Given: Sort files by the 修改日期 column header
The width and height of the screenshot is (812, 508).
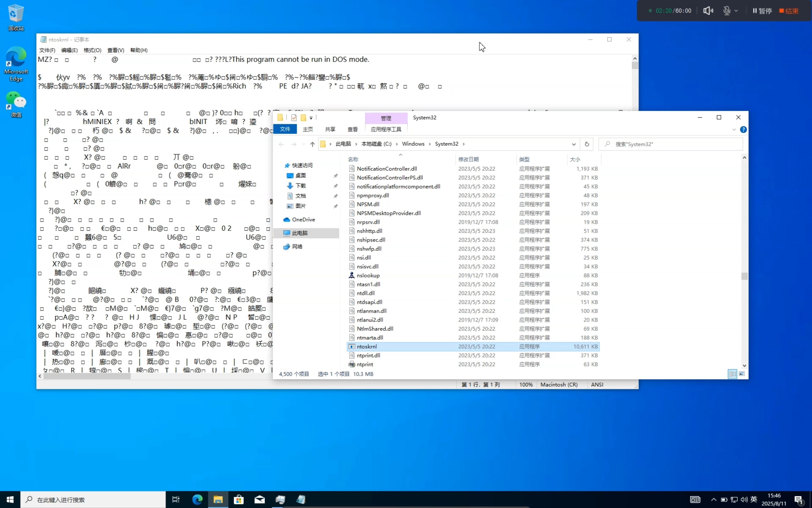Looking at the screenshot, I should 468,159.
